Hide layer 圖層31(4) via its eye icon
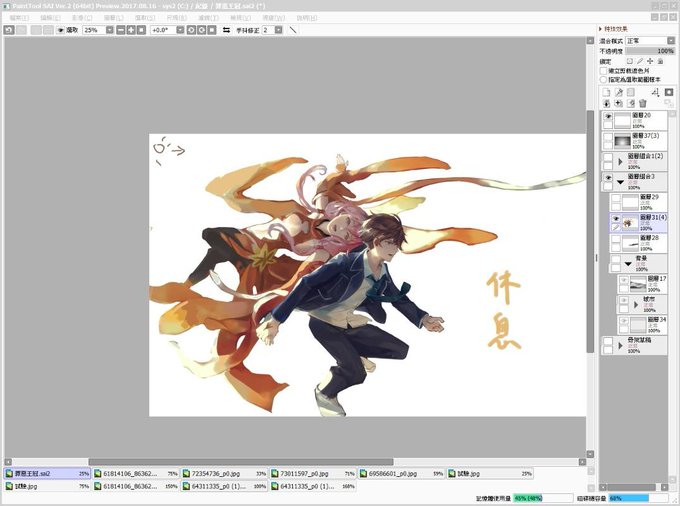This screenshot has width=680, height=506. point(616,219)
